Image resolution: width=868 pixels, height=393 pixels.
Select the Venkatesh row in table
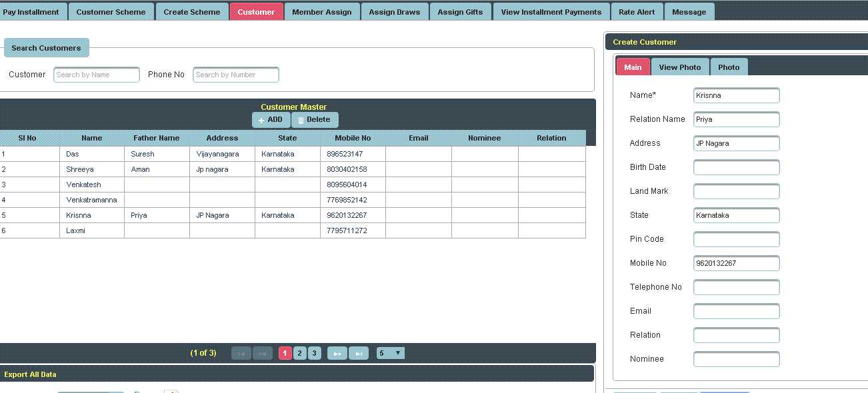(83, 185)
